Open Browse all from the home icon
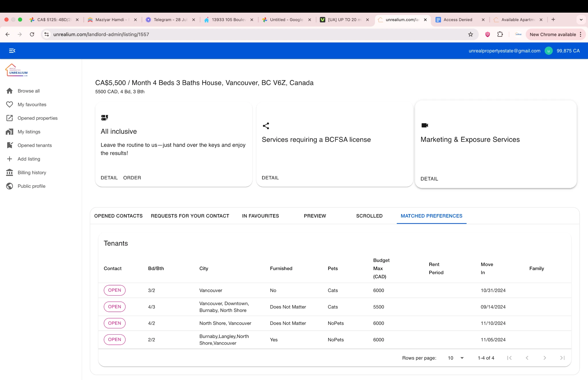Viewport: 588px width, 380px height. pyautogui.click(x=9, y=91)
